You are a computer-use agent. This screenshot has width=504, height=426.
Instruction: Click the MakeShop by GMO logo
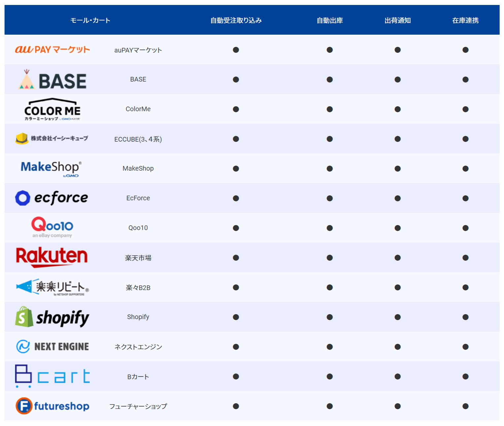(x=51, y=169)
